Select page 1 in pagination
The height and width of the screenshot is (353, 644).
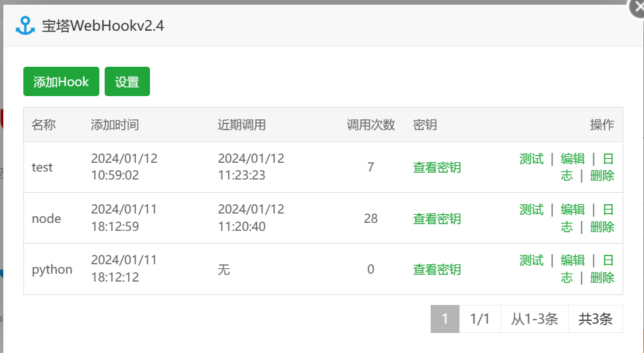(445, 319)
